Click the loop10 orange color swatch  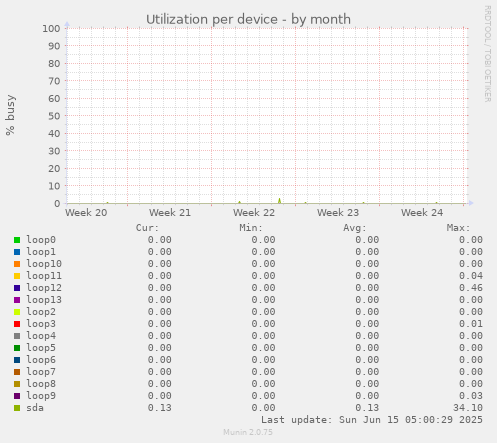click(x=17, y=264)
